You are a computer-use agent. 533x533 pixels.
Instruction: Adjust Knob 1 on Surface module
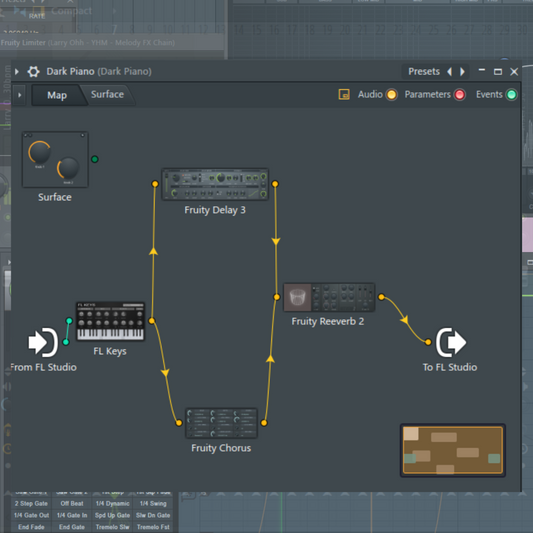[39, 152]
